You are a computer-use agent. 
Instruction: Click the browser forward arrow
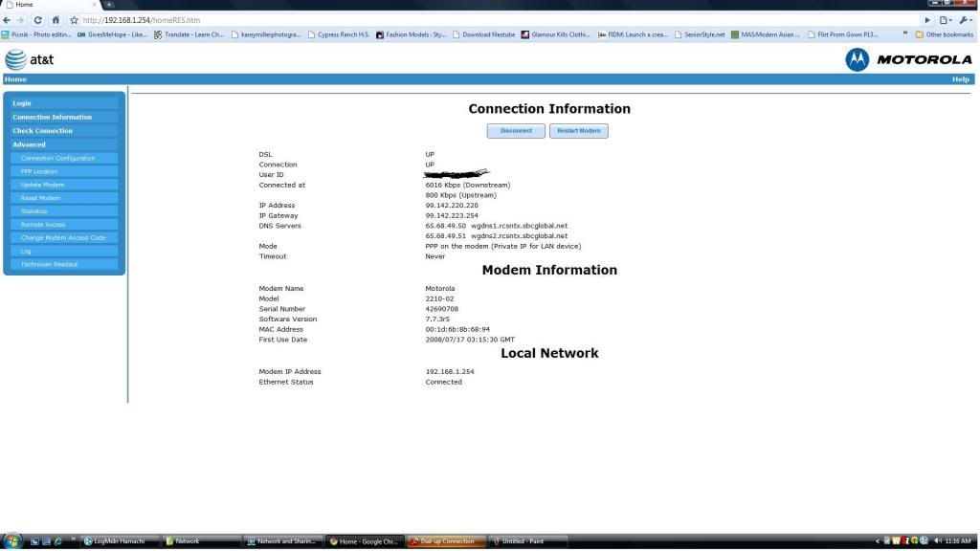coord(21,20)
